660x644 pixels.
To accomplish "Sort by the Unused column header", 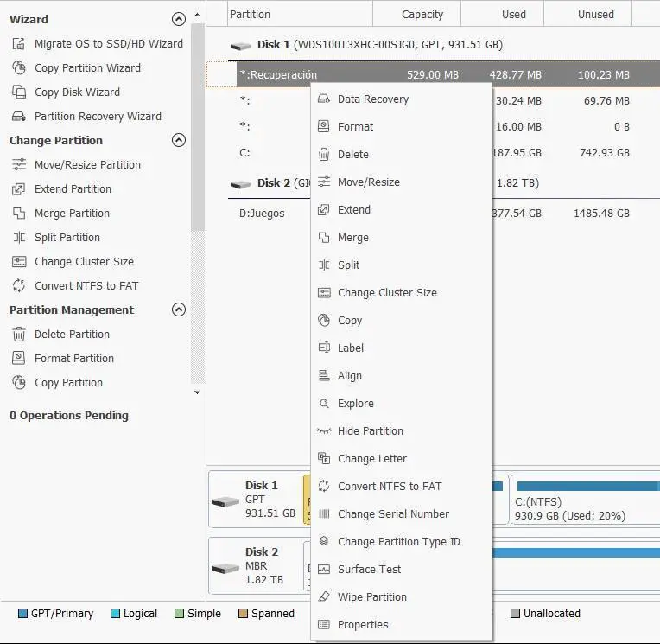I will [588, 15].
